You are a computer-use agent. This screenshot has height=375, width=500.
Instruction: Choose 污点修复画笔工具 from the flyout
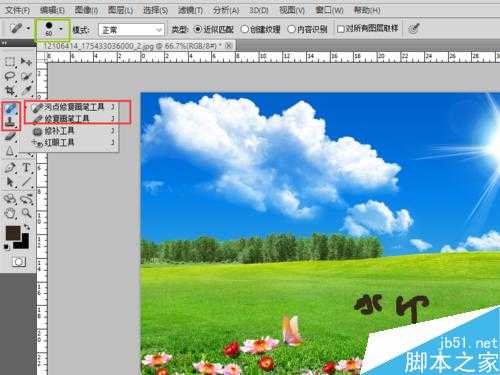[x=74, y=107]
